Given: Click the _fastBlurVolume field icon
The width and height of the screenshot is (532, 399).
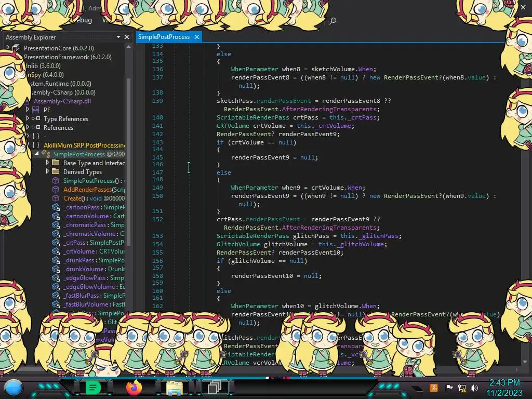Looking at the screenshot, I should [x=56, y=304].
